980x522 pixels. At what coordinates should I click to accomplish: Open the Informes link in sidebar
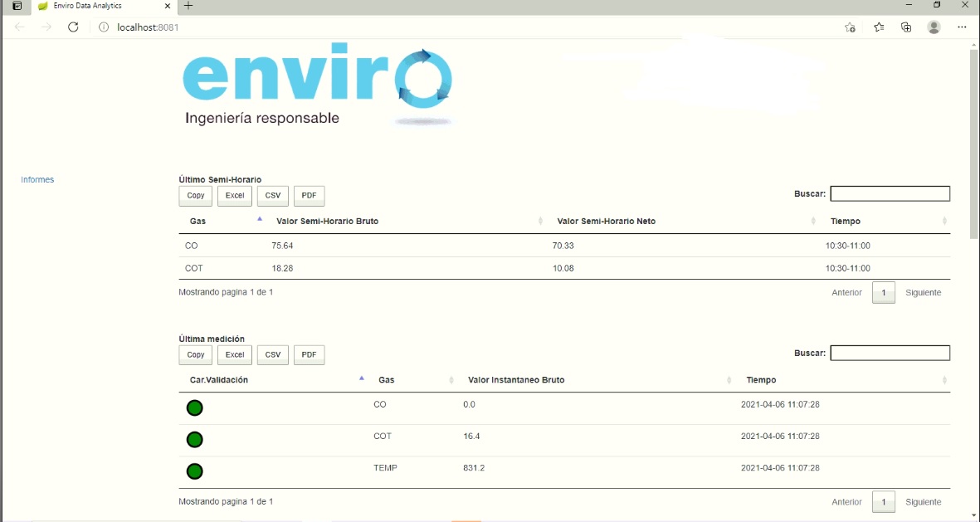coord(37,179)
